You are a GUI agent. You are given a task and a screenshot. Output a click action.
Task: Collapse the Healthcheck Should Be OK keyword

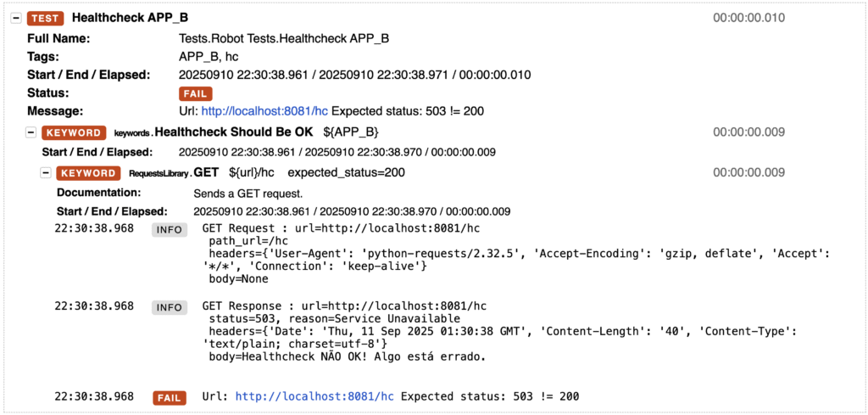click(x=31, y=132)
